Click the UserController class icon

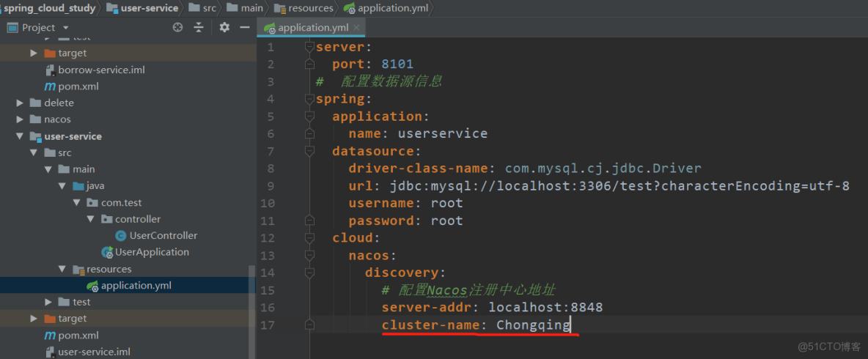[121, 236]
